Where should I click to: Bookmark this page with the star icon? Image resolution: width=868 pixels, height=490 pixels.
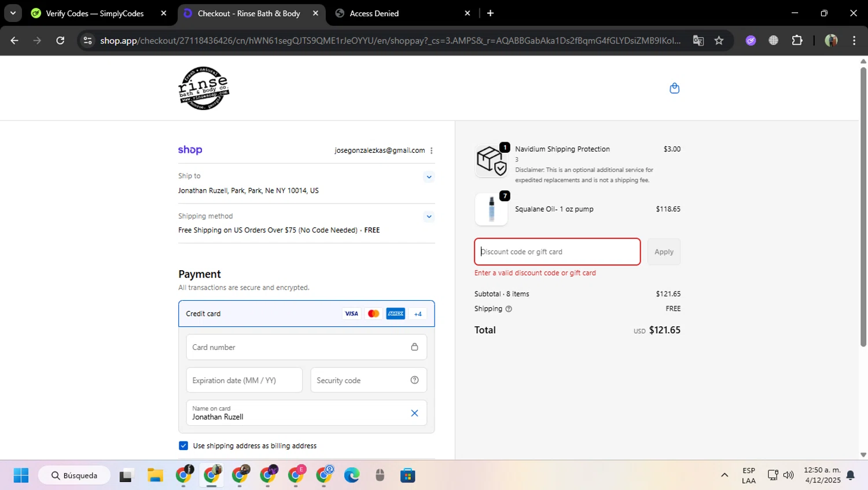[x=719, y=40]
